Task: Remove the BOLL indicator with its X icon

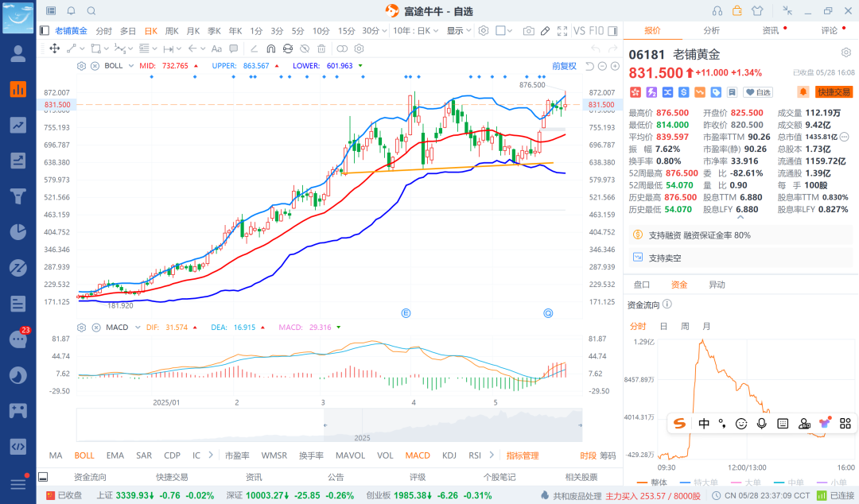Action: (95, 66)
